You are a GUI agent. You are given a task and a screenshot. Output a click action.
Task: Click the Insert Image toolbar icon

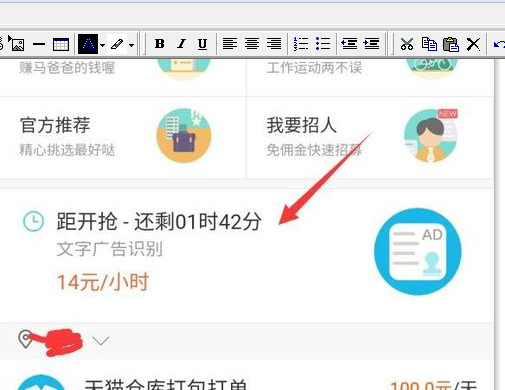click(x=17, y=44)
